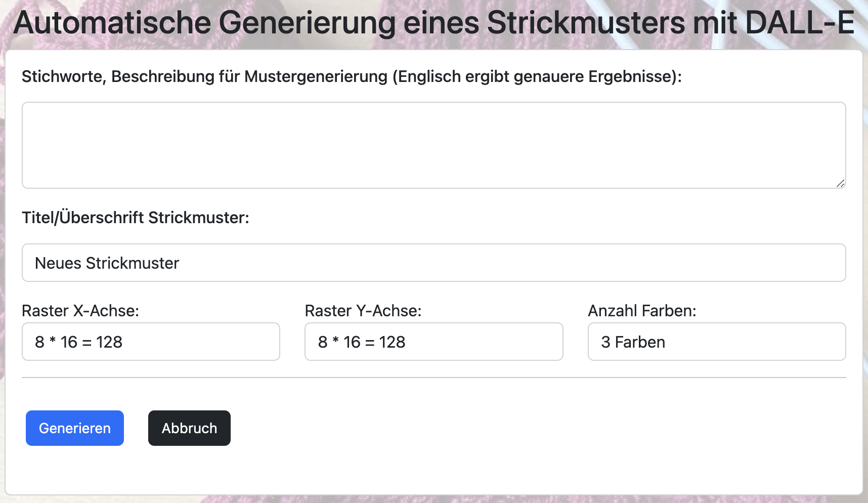The image size is (868, 503).
Task: Click the '8 * 16 = 128' Y-axis value
Action: pos(362,342)
